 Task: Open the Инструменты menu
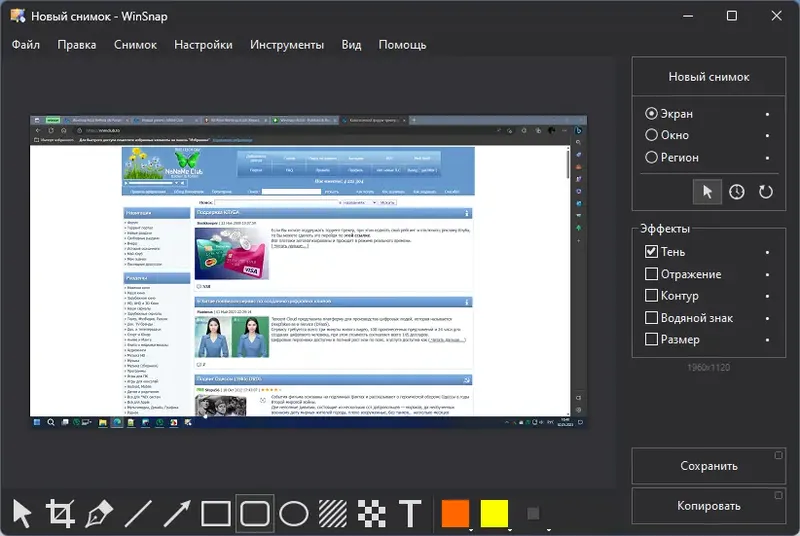[x=287, y=45]
